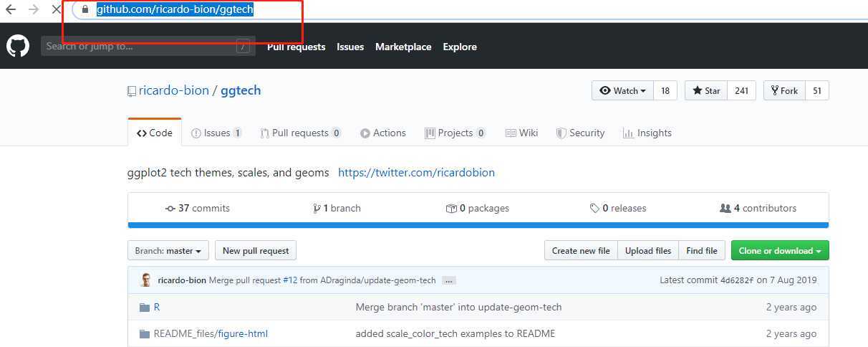Switch to the repository Issues tab

[216, 133]
